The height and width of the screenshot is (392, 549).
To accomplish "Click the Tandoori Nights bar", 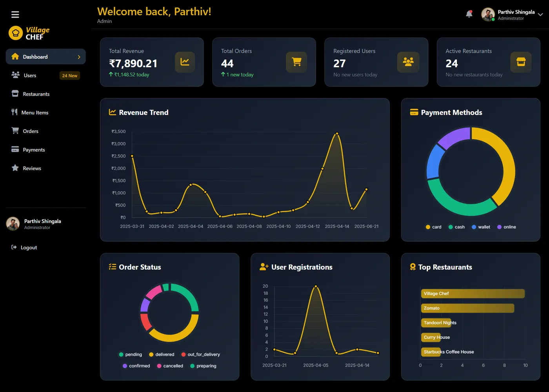I will tap(436, 323).
